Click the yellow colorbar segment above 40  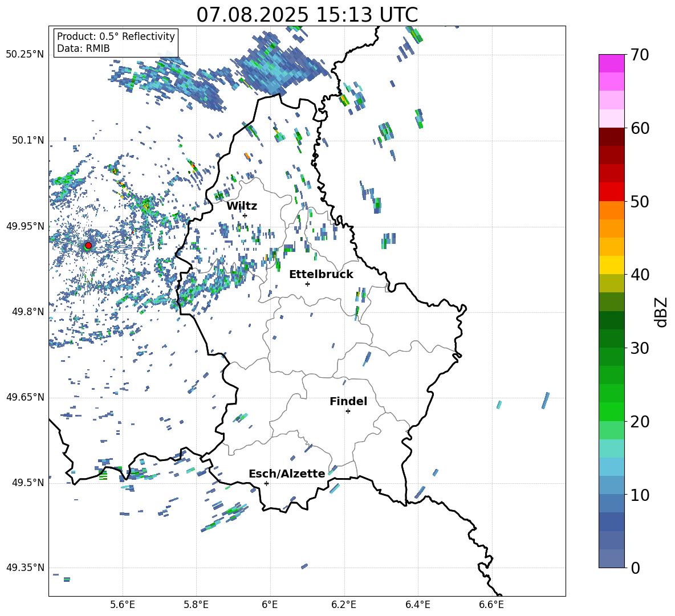pyautogui.click(x=612, y=265)
